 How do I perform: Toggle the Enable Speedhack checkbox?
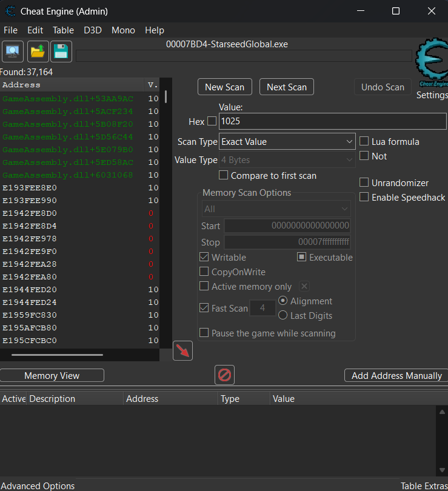[364, 198]
